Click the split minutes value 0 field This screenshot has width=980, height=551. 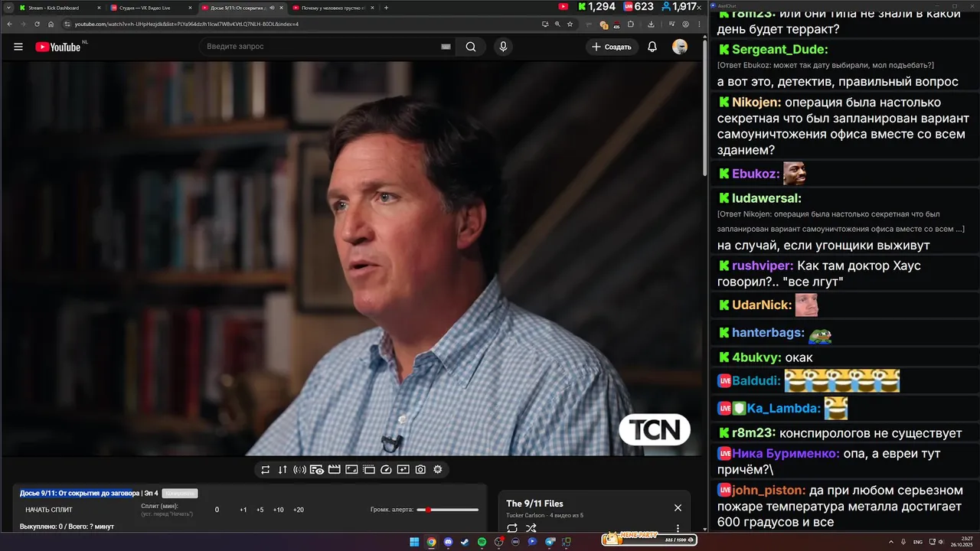tap(217, 510)
